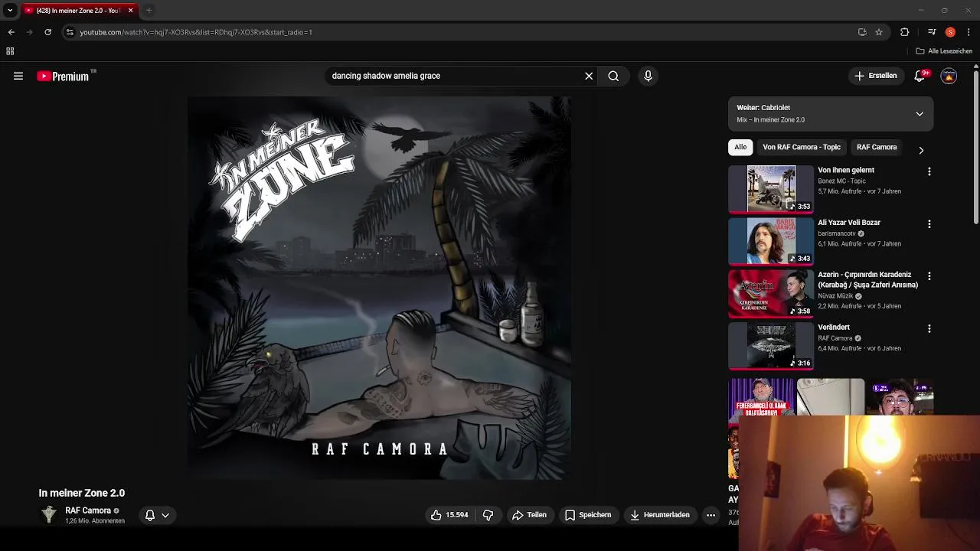Open the RAF Camora channel name
This screenshot has height=551, width=980.
(88, 510)
